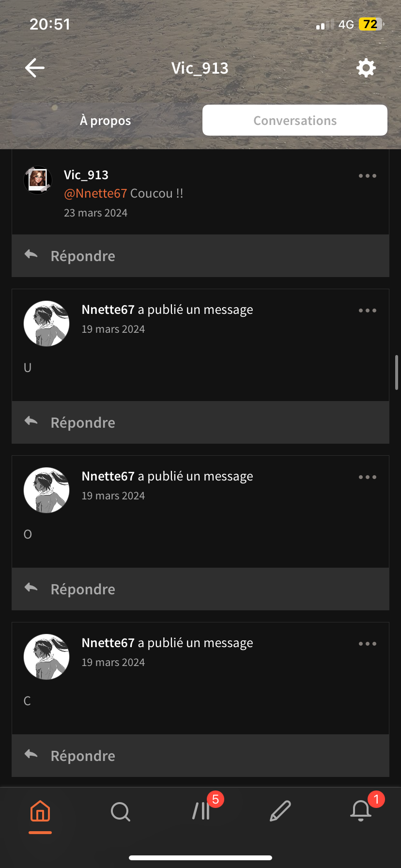Screen dimensions: 401x868
Task: Tap Répondre under the Coucou comment
Action: (x=200, y=256)
